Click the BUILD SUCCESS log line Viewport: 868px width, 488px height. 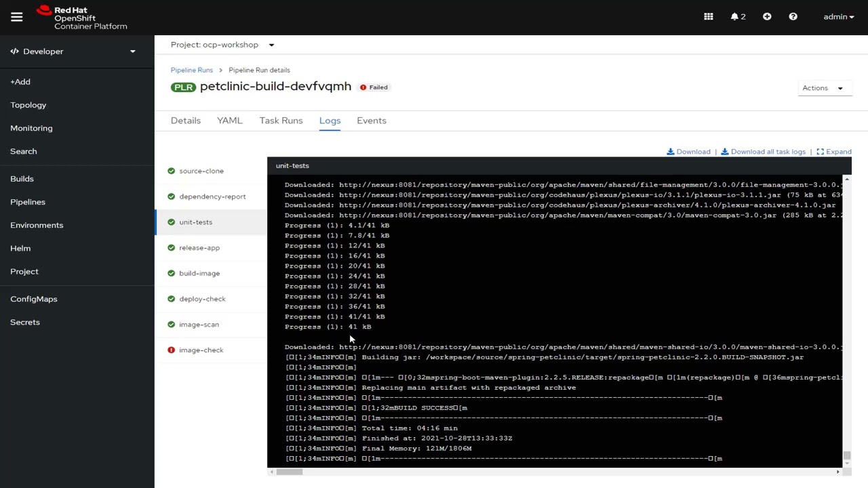pyautogui.click(x=376, y=408)
